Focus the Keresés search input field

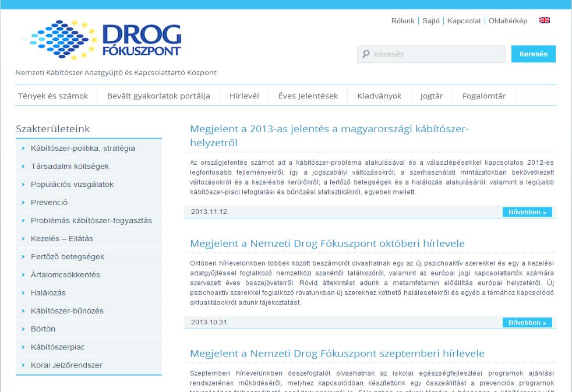[431, 54]
